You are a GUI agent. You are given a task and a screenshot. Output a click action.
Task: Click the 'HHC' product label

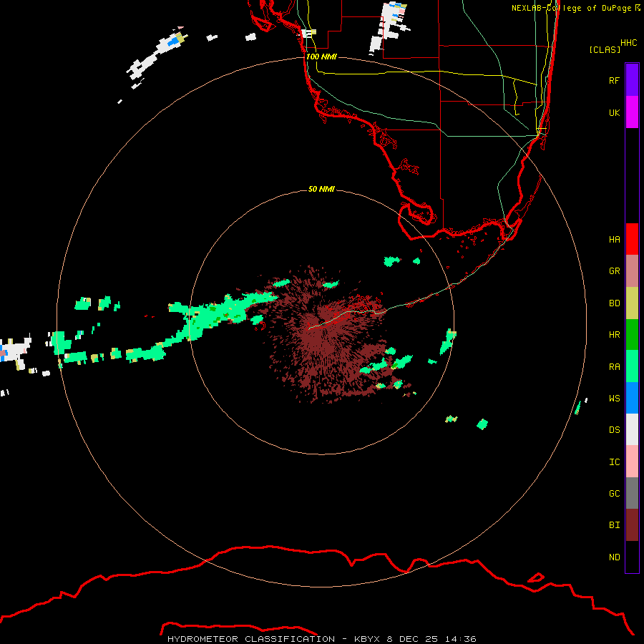628,43
